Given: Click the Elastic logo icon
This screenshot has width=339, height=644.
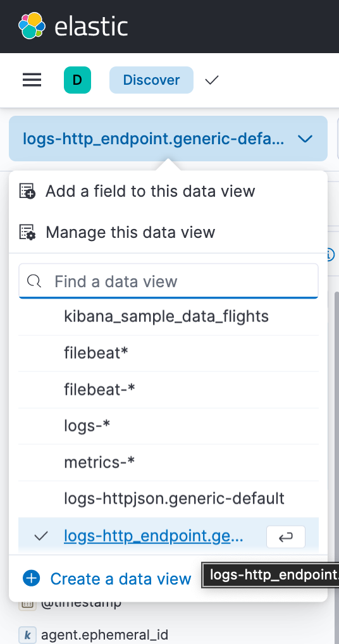Looking at the screenshot, I should (x=32, y=26).
